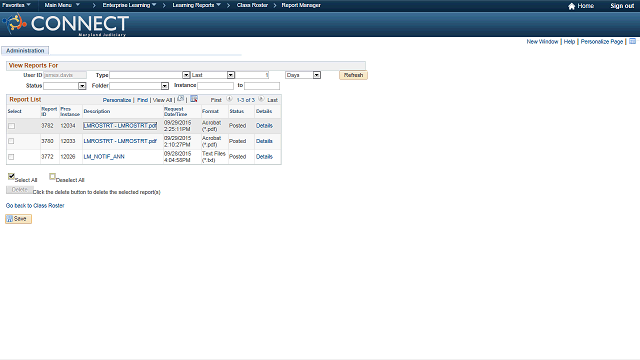Click the Report ID column header
Screen dimensions: 640x360
pos(49,111)
